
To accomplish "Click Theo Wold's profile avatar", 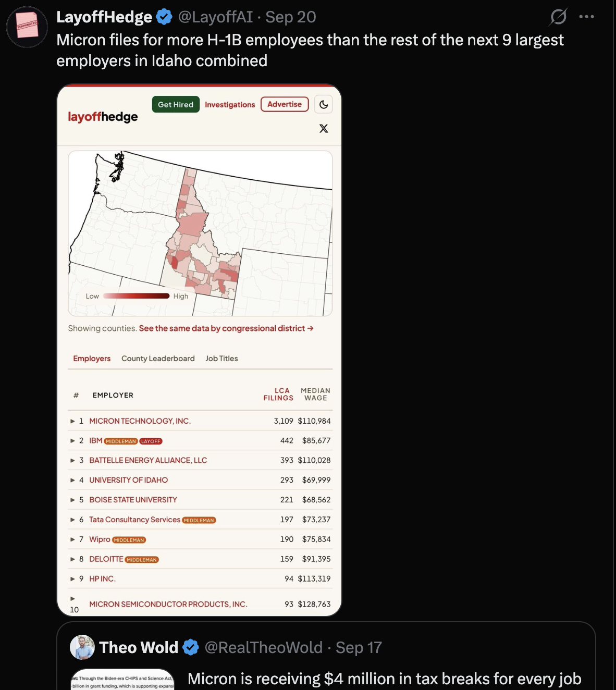I will [82, 647].
